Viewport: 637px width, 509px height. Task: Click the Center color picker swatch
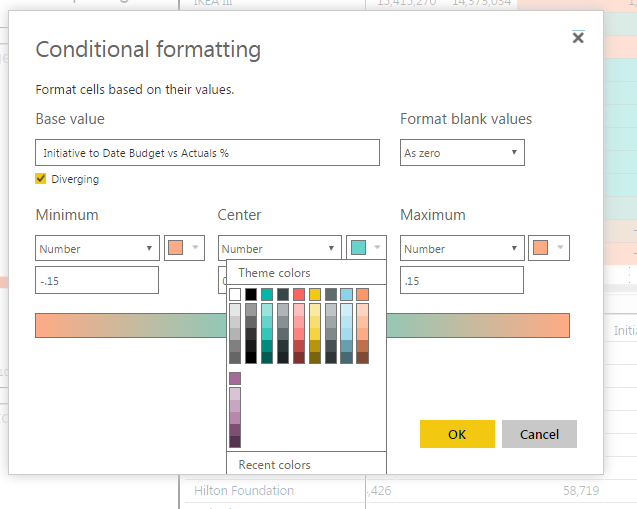pos(366,247)
